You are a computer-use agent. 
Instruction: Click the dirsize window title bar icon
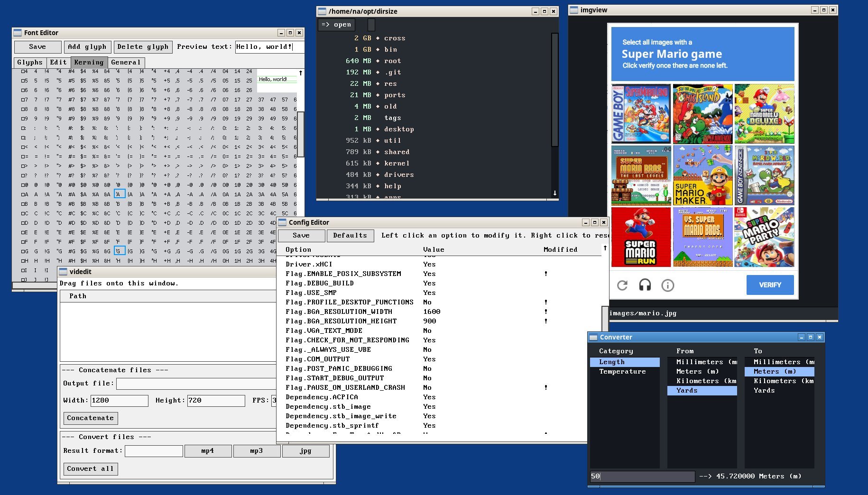[322, 11]
